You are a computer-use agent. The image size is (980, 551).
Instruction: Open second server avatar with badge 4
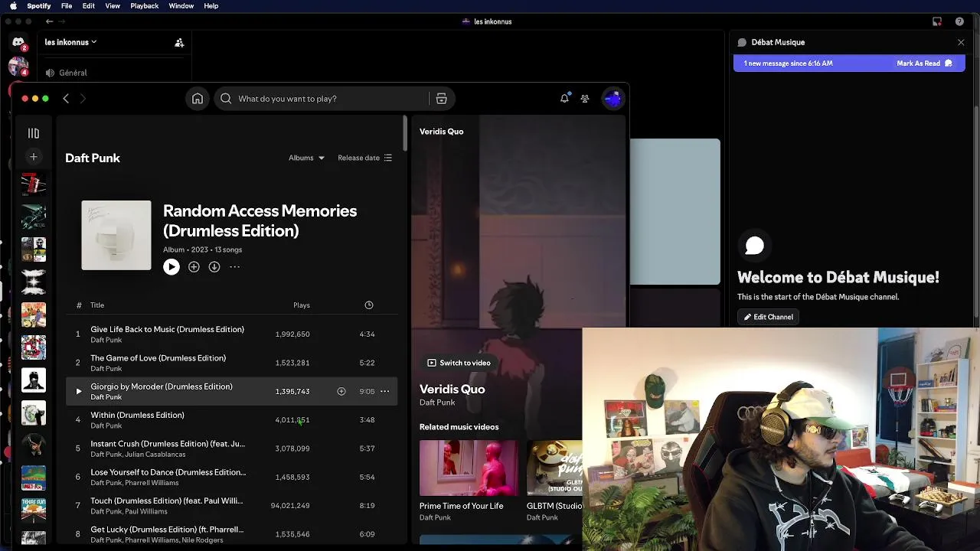[x=18, y=67]
